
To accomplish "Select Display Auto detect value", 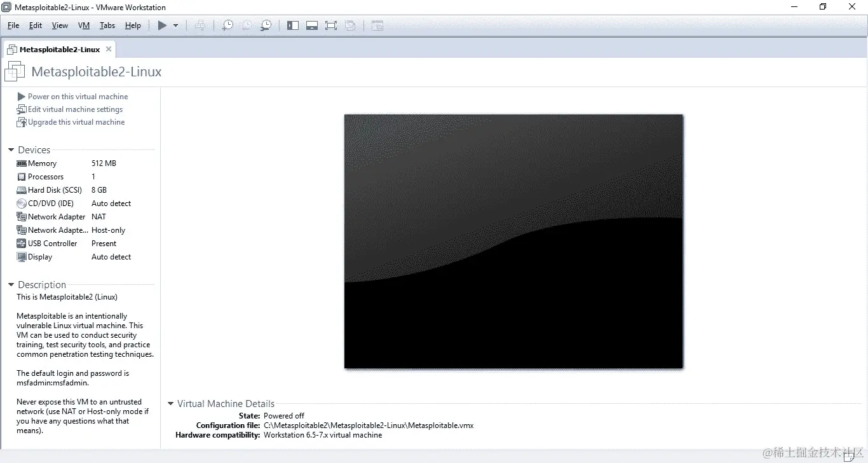I will click(111, 257).
